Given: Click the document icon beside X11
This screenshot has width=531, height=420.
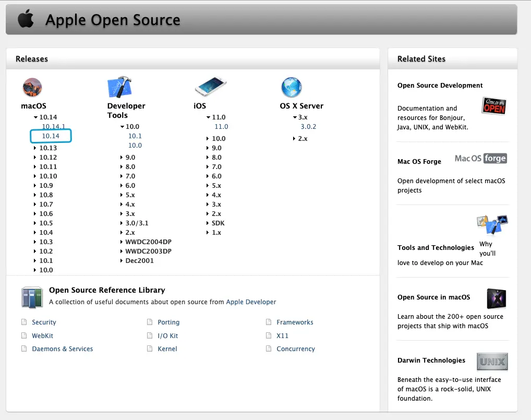Looking at the screenshot, I should click(x=269, y=335).
